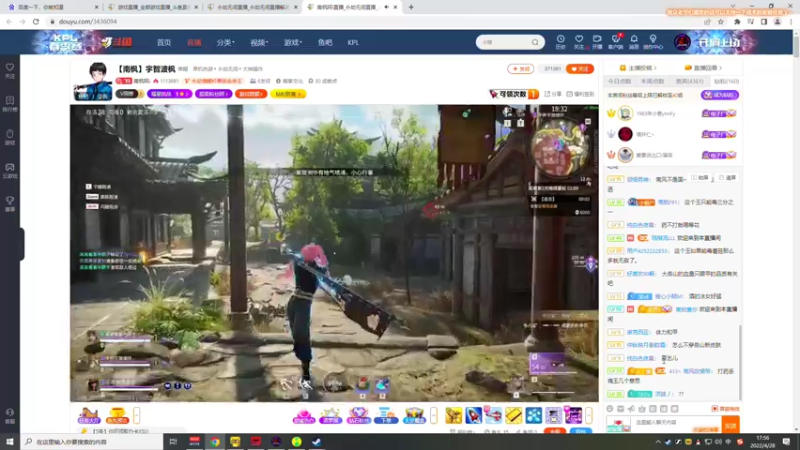
Task: Click the megaphone icon in chat toolbar
Action: pyautogui.click(x=631, y=409)
